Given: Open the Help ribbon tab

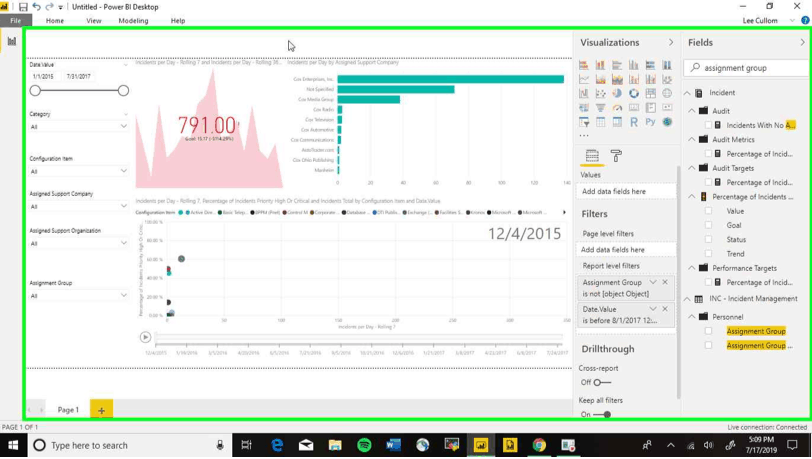Looking at the screenshot, I should [x=178, y=21].
